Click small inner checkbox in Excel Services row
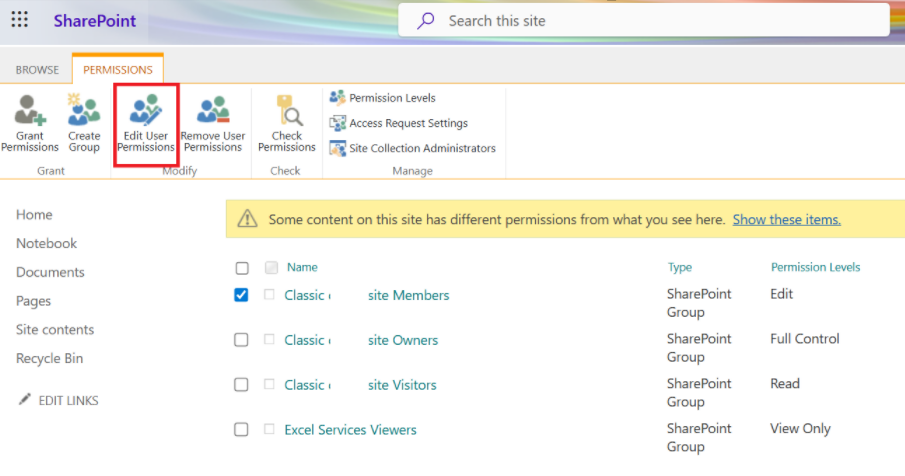The image size is (905, 476). coord(269,429)
